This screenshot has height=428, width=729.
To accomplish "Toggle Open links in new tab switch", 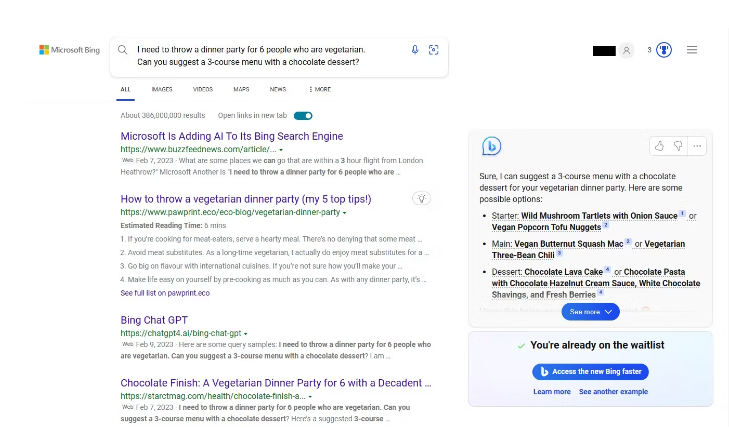I will click(x=303, y=116).
